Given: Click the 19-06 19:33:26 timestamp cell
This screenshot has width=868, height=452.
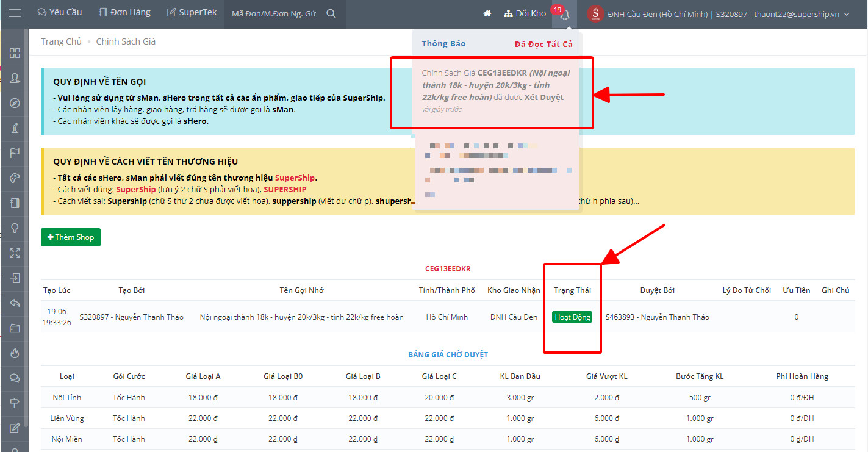Looking at the screenshot, I should click(57, 317).
